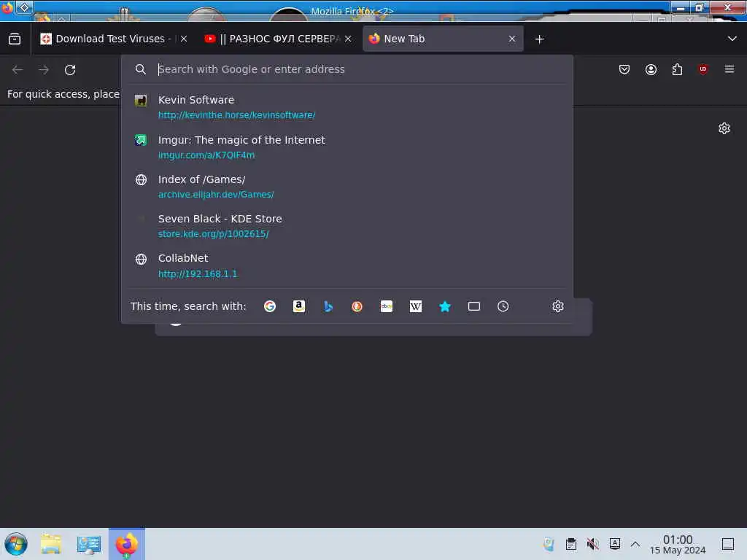Close the Download Test Viruses tab
Screen dimensions: 747x560
point(184,39)
